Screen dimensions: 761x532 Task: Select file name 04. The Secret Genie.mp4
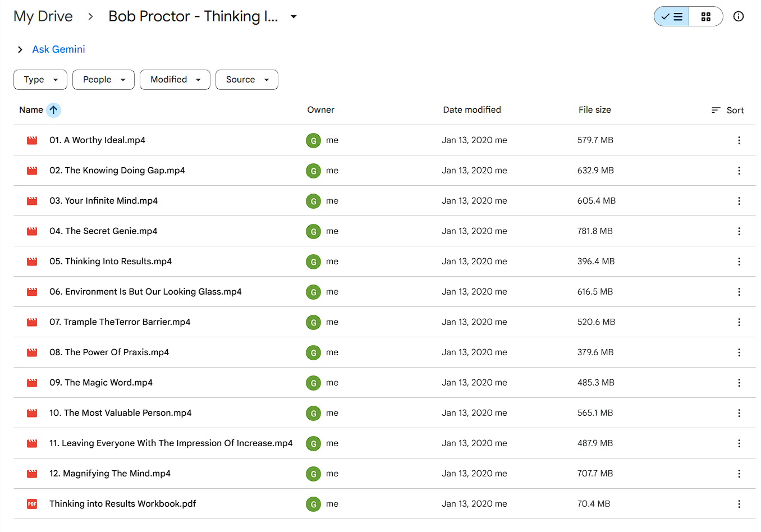click(103, 231)
